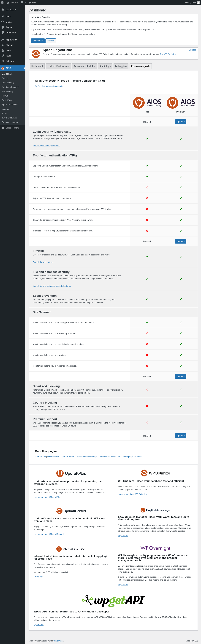The image size is (201, 644).
Task: Click Learn more about UpdraftPlus link
Action: 47,497
